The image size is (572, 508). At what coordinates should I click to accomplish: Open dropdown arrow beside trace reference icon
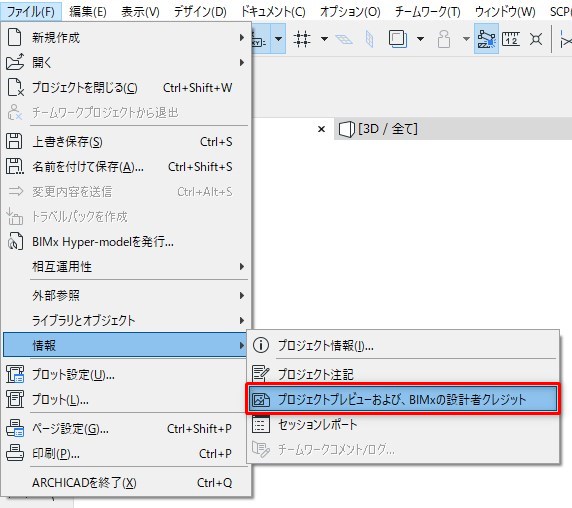pos(421,39)
